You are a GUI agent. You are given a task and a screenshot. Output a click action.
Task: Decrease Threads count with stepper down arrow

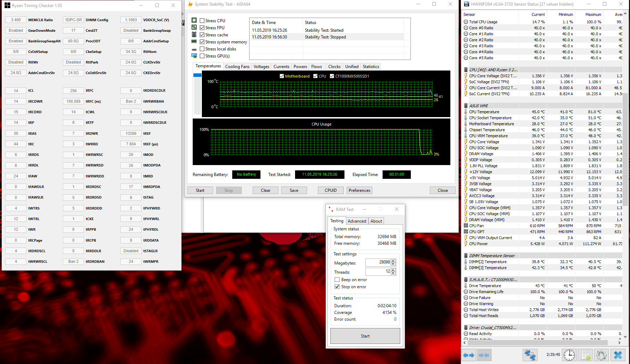pyautogui.click(x=394, y=273)
